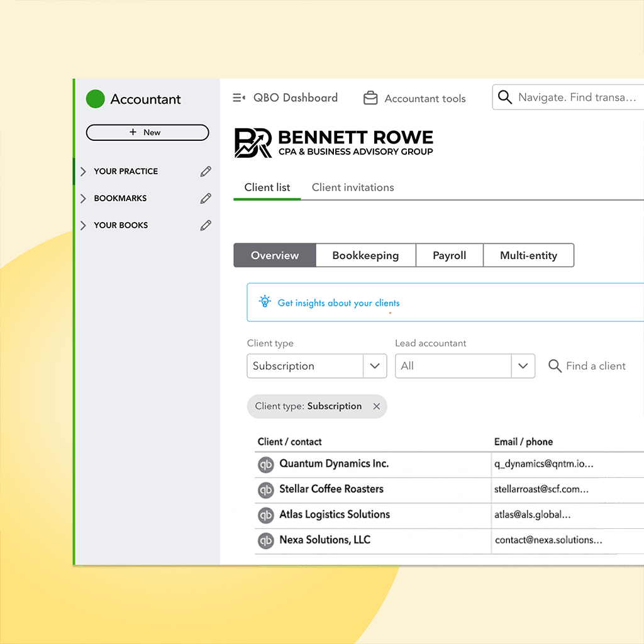This screenshot has width=644, height=644.
Task: Select the Multi-entity view
Action: [x=528, y=255]
